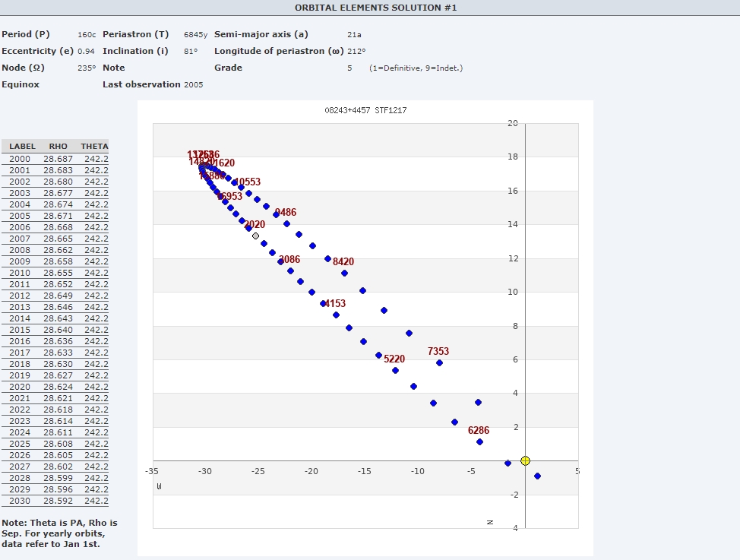Click the Grade value 5
The height and width of the screenshot is (560, 740).
[x=349, y=68]
